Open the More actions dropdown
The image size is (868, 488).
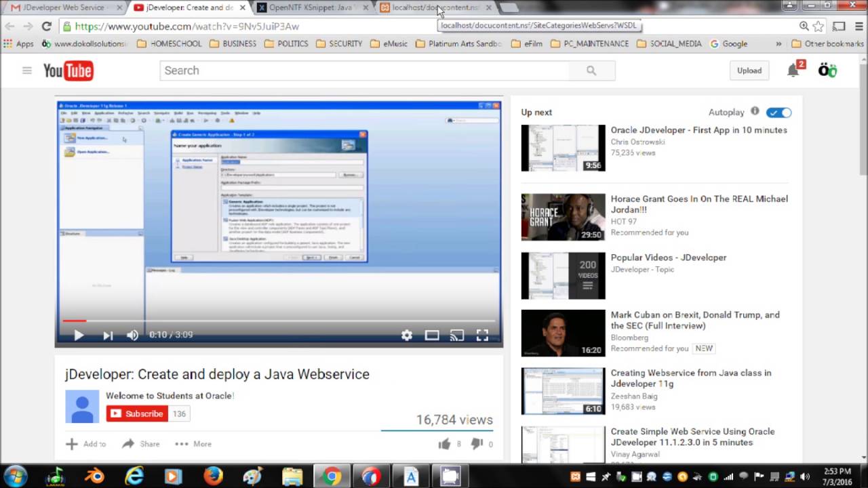click(x=193, y=444)
